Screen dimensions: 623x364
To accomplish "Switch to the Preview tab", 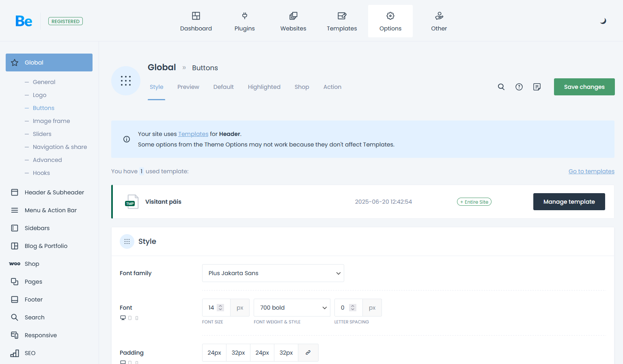I will tap(188, 87).
